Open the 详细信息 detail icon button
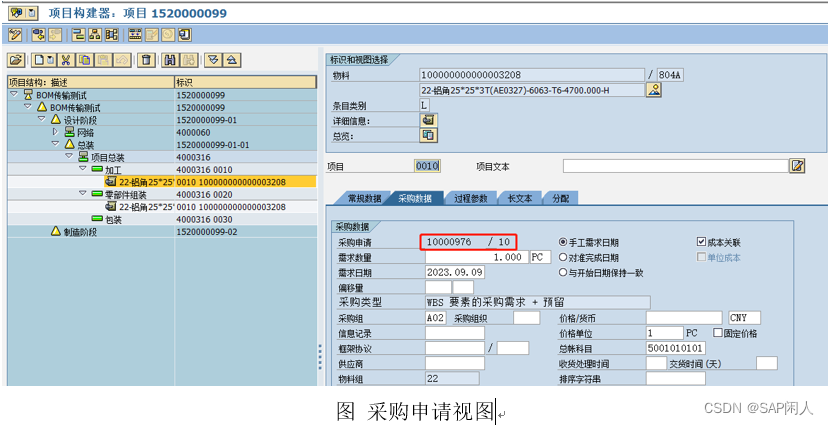Screen dimensions: 829x425 [x=428, y=121]
